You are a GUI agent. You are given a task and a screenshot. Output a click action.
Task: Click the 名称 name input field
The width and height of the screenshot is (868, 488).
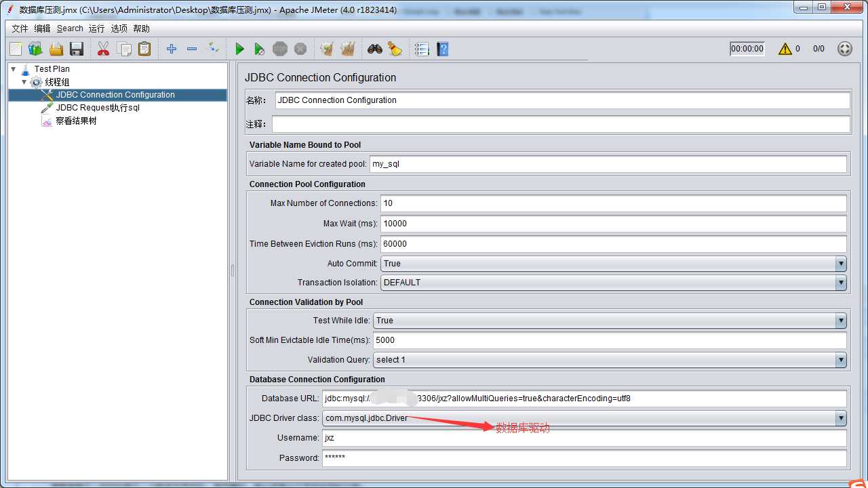click(x=562, y=100)
